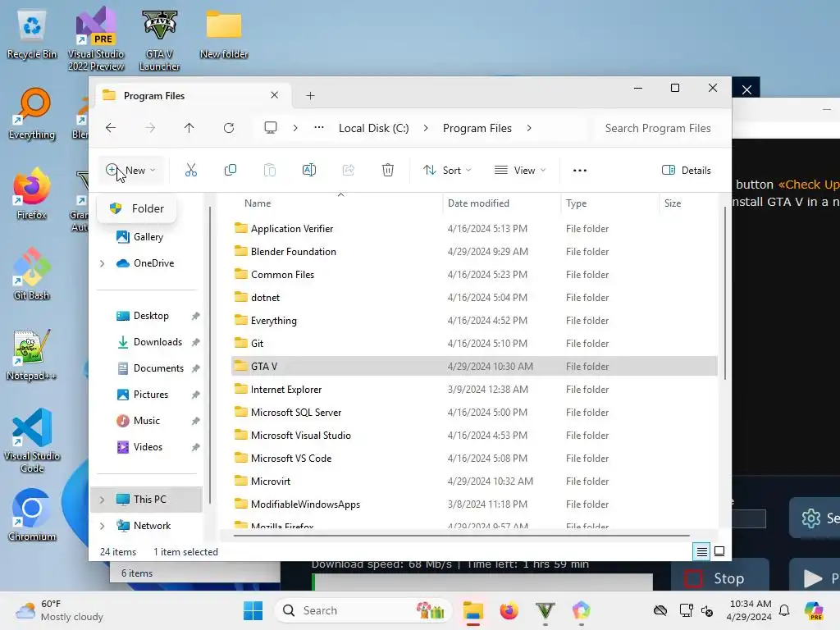Screen dimensions: 840x630
Task: Switch to large thumbnails view icon
Action: coord(719,552)
